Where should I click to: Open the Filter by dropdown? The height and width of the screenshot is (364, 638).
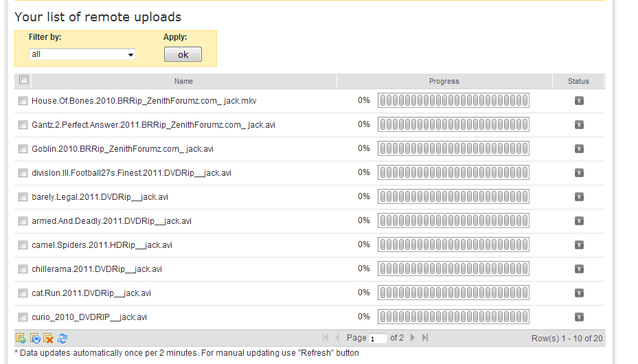point(82,54)
